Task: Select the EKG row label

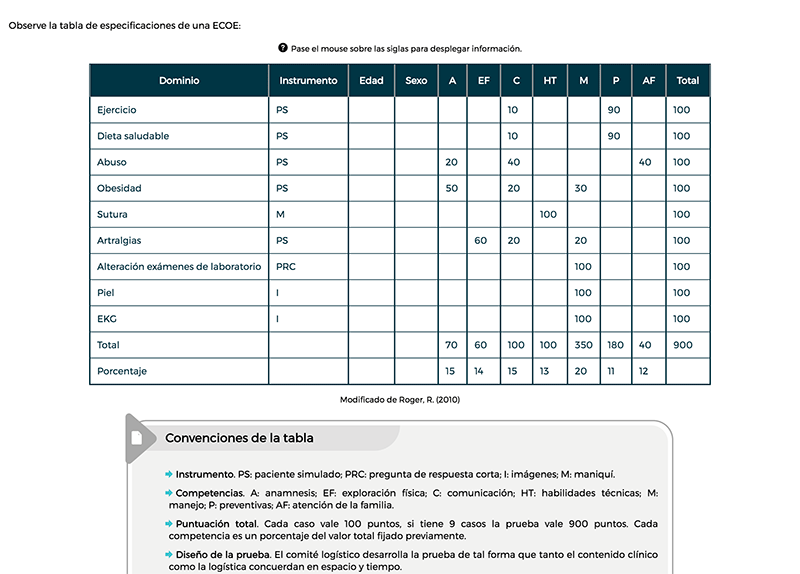Action: pos(107,319)
